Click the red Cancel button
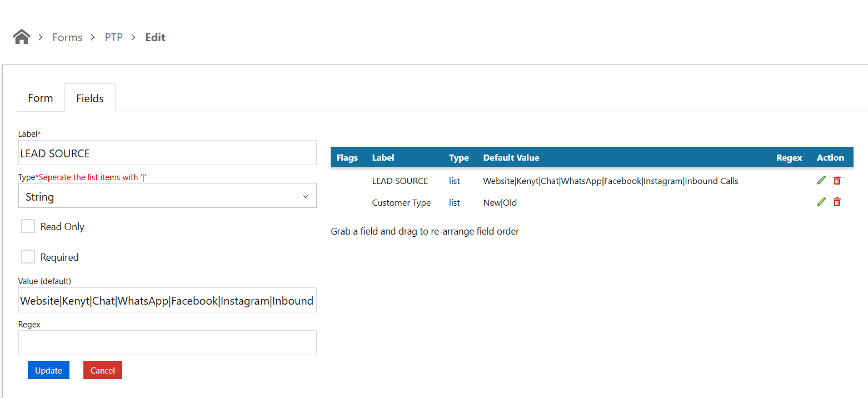Image resolution: width=868 pixels, height=398 pixels. pos(103,370)
